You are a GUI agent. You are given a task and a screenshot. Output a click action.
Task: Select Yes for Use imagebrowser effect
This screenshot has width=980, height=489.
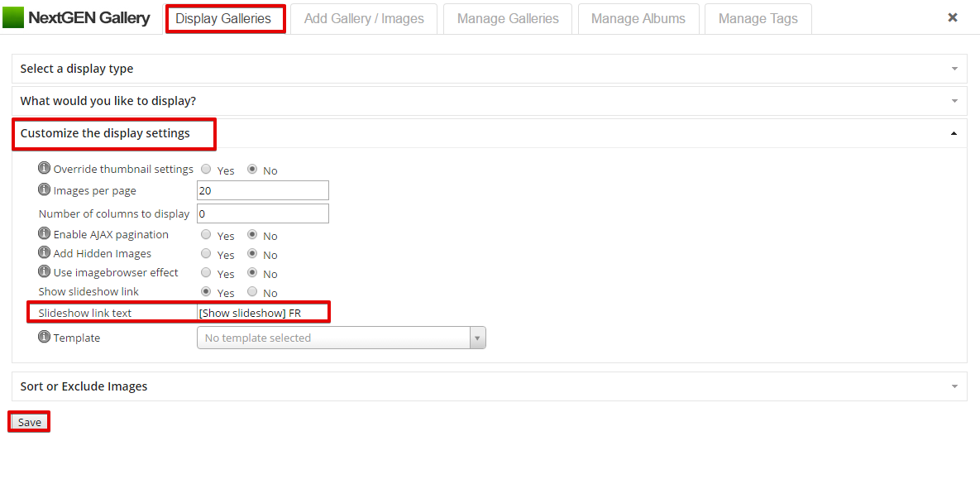tap(206, 273)
